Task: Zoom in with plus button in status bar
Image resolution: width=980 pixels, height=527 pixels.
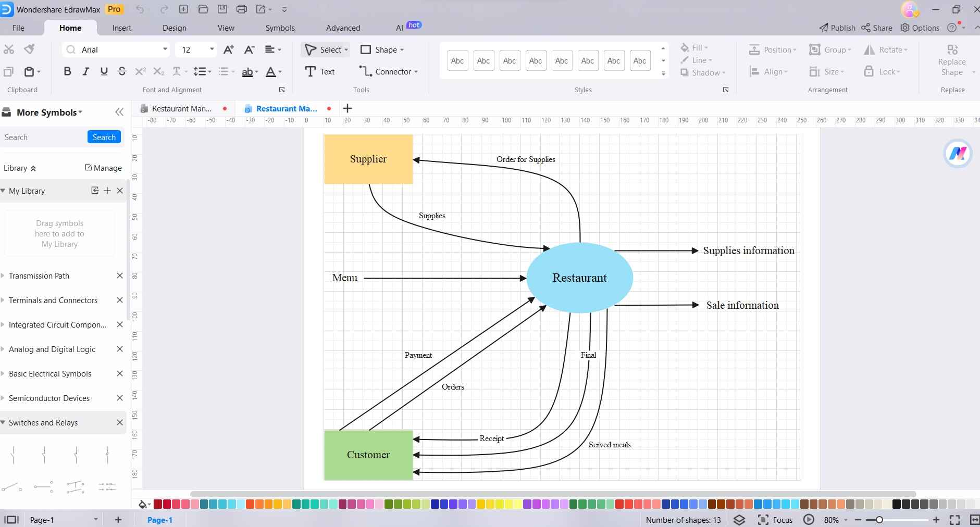Action: pyautogui.click(x=936, y=520)
